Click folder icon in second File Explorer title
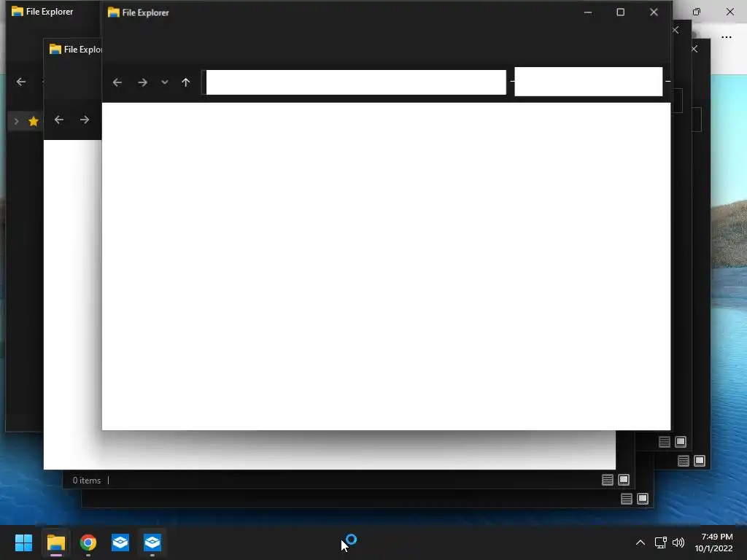Viewport: 747px width, 560px height. [x=55, y=49]
